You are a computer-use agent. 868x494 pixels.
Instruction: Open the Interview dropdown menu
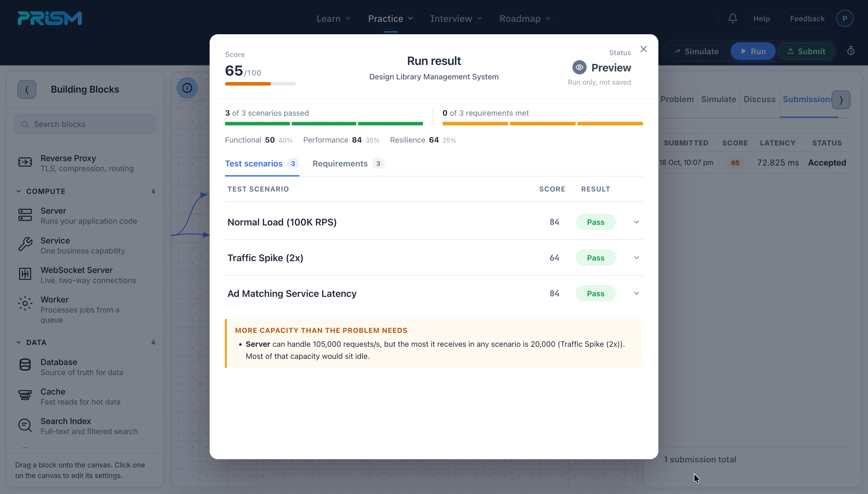[456, 19]
